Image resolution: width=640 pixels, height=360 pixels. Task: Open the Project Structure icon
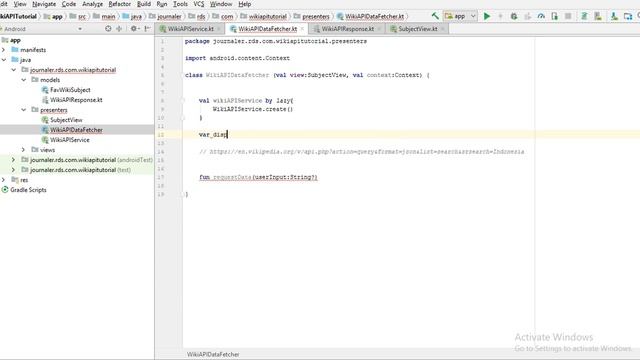point(628,16)
